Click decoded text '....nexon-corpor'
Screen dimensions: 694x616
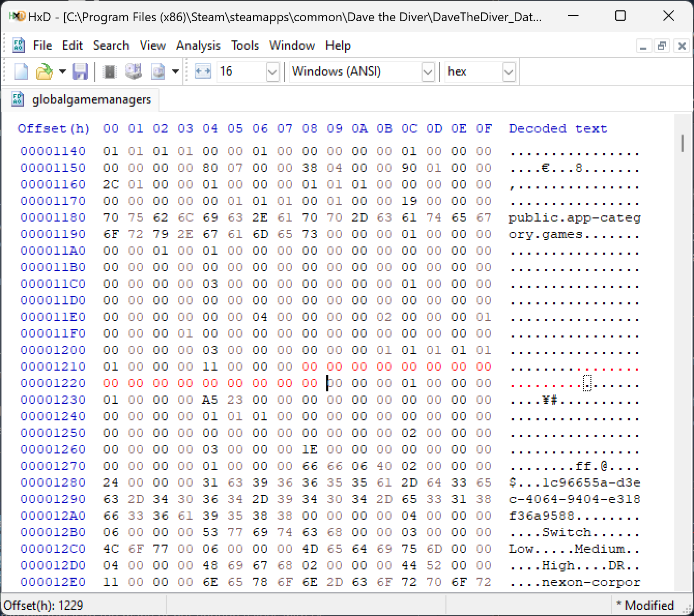(574, 582)
